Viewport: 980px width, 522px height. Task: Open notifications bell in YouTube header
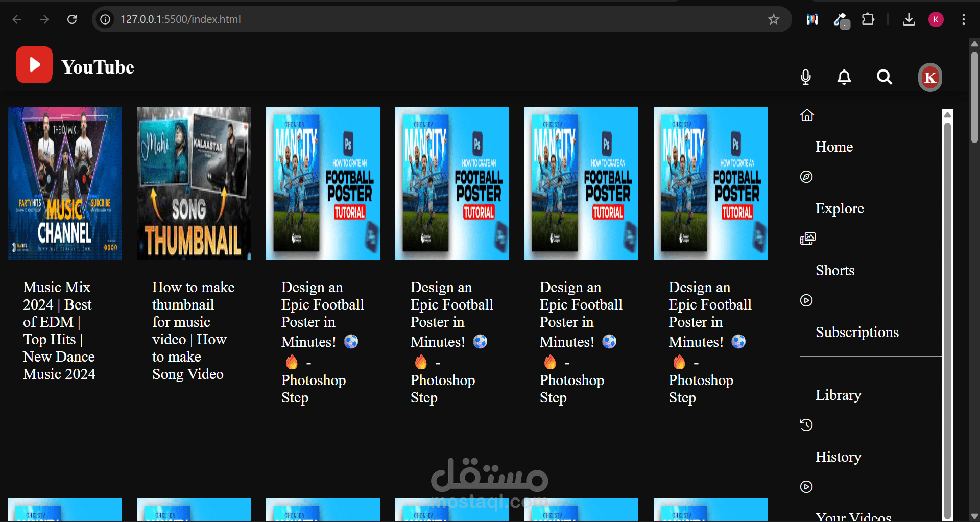tap(844, 77)
